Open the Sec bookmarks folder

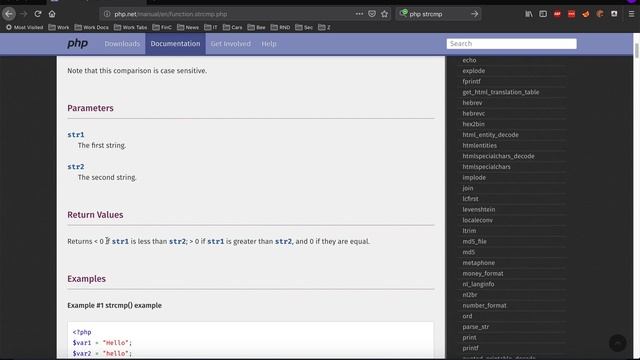click(304, 27)
